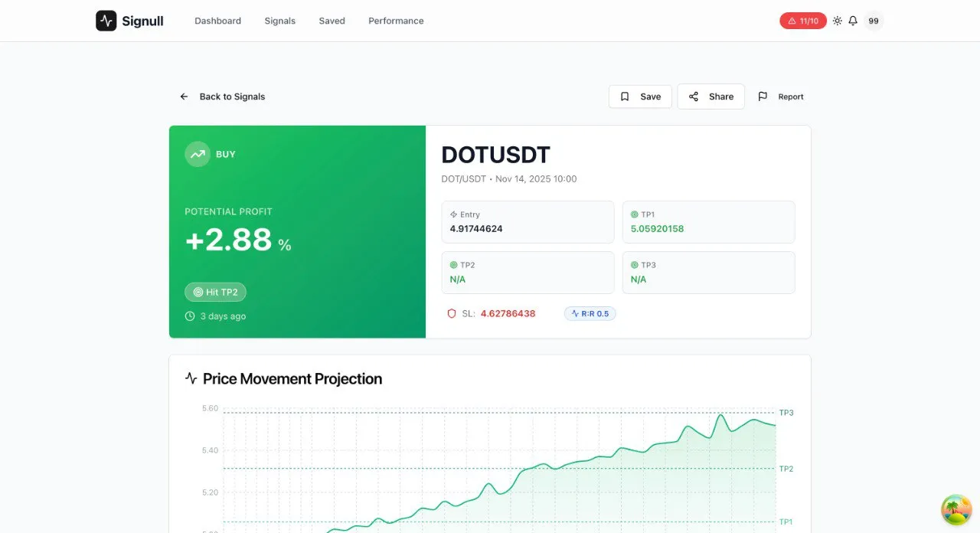Click the back arrow icon
980x533 pixels.
(x=184, y=96)
